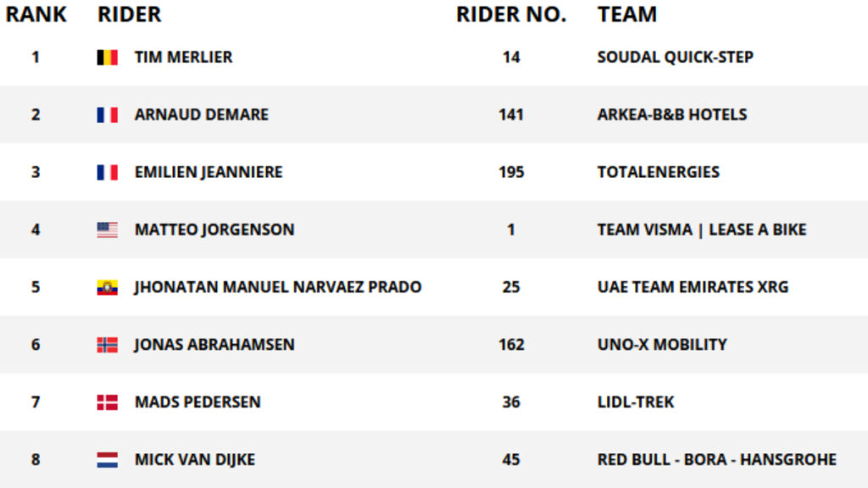
Task: Open rider Tim Merlier's name link
Action: pyautogui.click(x=183, y=57)
